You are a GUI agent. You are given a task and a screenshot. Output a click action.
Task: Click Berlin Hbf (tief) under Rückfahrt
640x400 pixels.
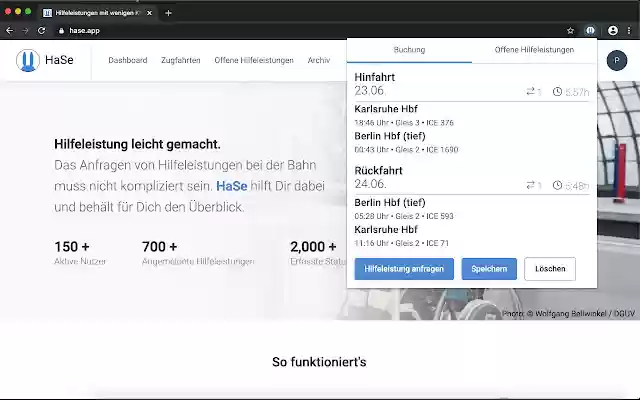390,202
